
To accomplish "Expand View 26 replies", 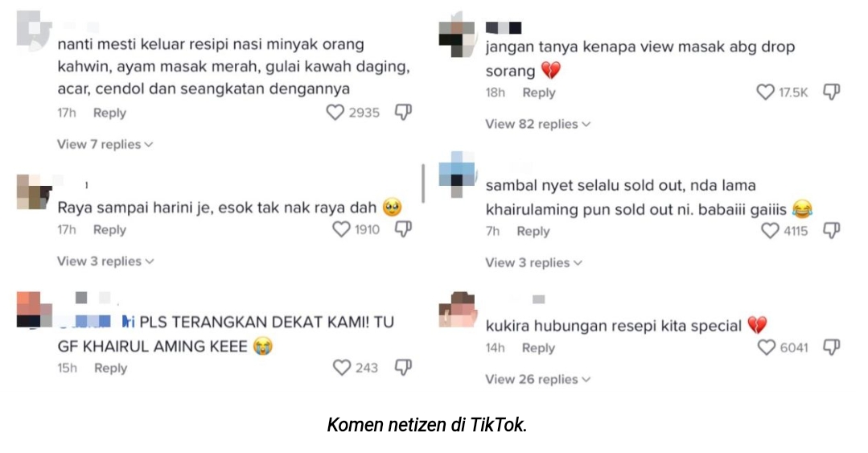I will 538,379.
